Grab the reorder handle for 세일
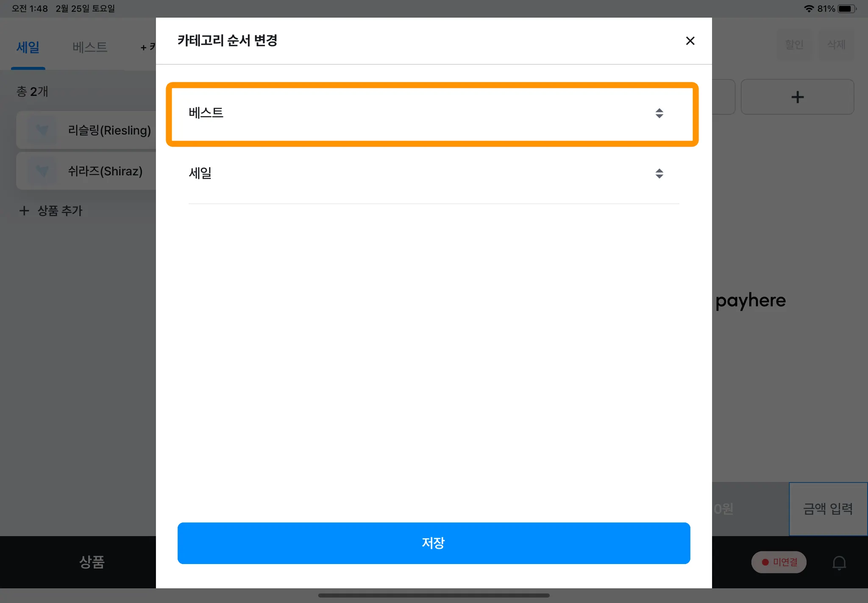Viewport: 868px width, 603px height. [x=659, y=173]
